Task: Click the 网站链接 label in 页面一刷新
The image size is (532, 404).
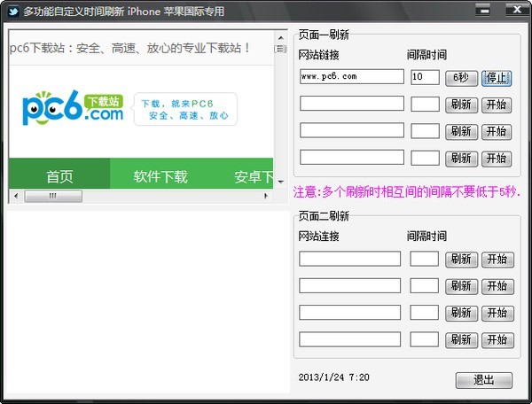Action: [x=318, y=55]
